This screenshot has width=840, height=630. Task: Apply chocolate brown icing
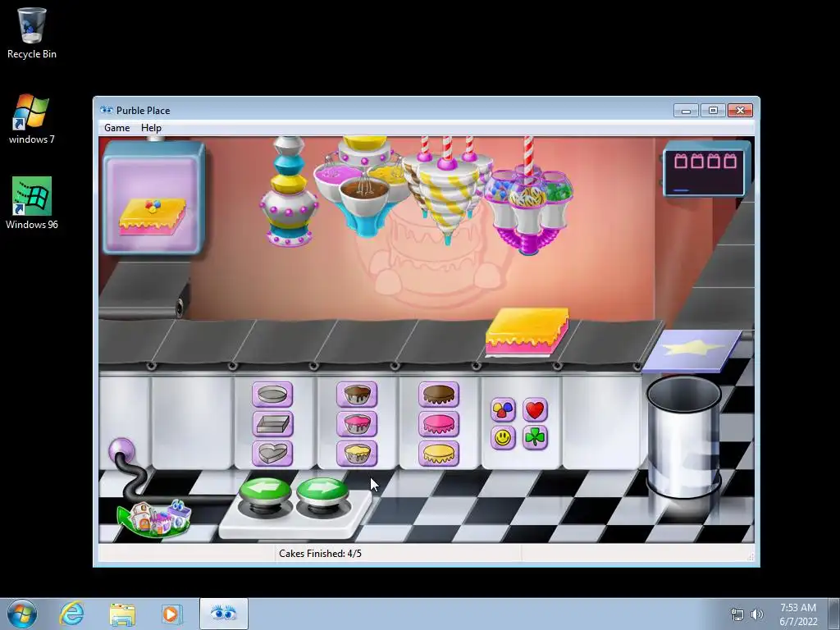(439, 395)
